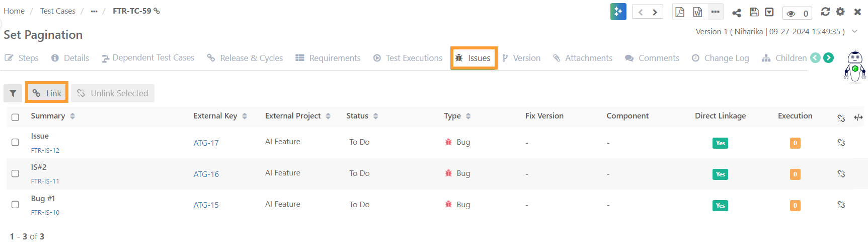Click the share icon in top toolbar
Image resolution: width=868 pixels, height=246 pixels.
[737, 13]
